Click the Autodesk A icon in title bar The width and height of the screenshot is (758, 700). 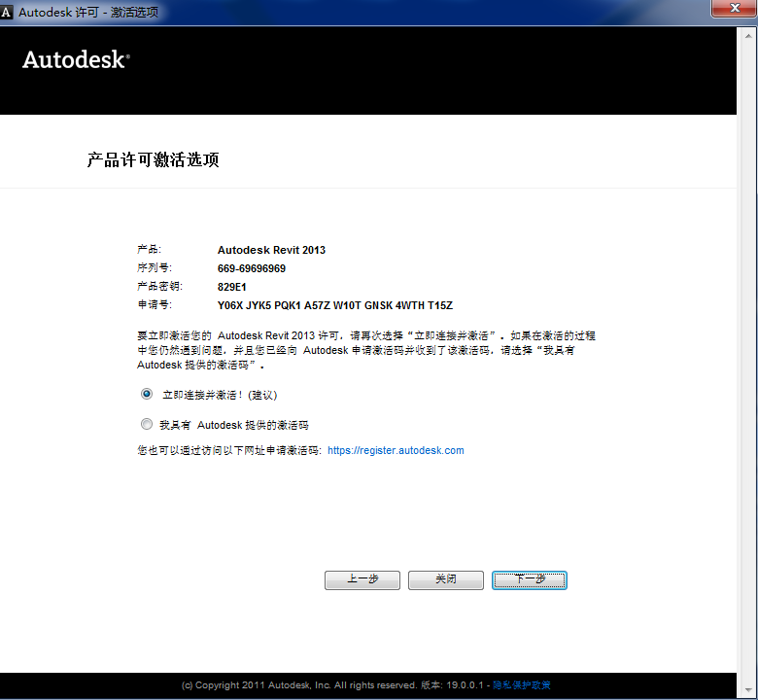click(x=6, y=13)
